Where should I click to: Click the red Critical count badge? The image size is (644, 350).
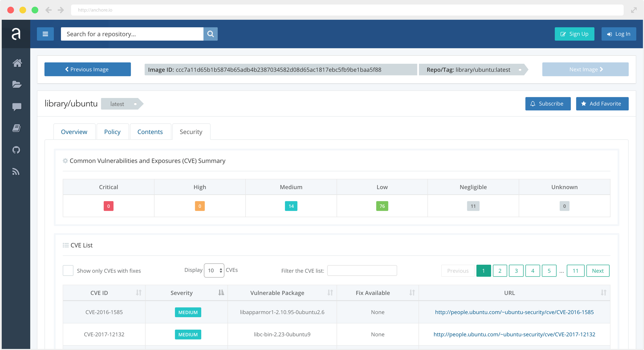pyautogui.click(x=108, y=206)
